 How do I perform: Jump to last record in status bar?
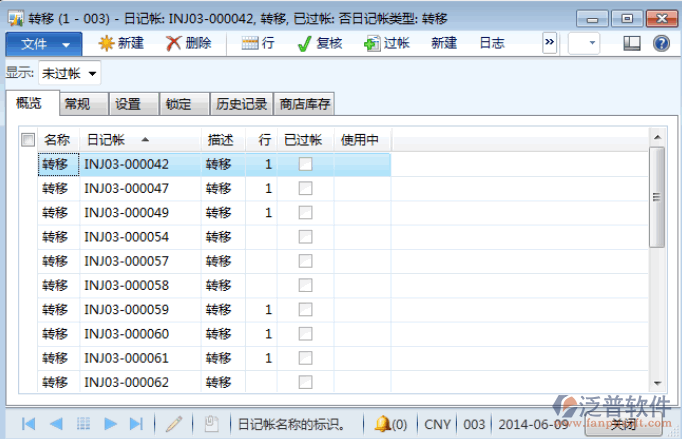(x=137, y=424)
